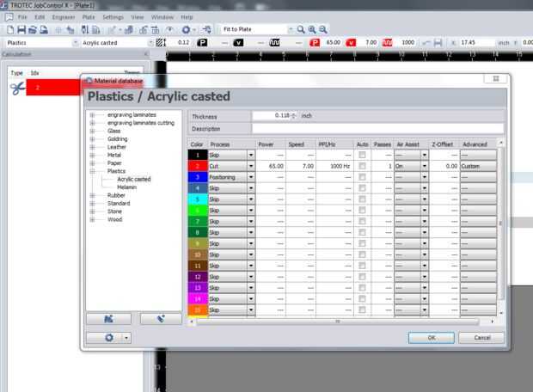Open Process dropdown for color 3 Positioning row
This screenshot has height=392, width=533.
251,177
